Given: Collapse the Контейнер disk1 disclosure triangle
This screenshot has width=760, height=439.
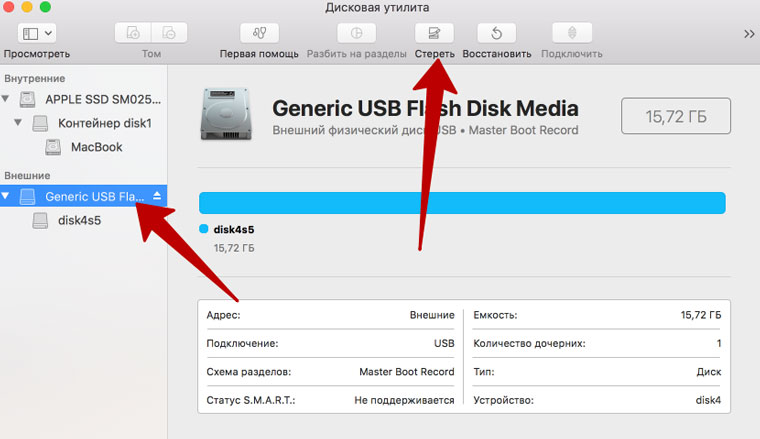Looking at the screenshot, I should (20, 124).
